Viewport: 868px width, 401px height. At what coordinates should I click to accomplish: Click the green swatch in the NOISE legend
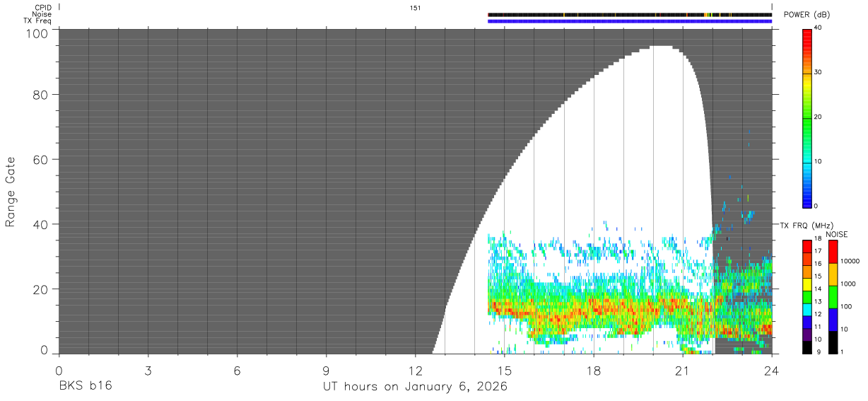pos(833,297)
